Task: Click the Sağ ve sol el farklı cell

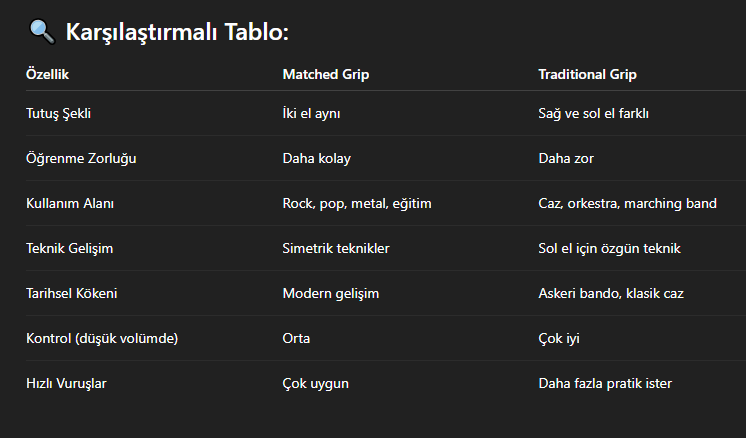Action: (x=594, y=113)
